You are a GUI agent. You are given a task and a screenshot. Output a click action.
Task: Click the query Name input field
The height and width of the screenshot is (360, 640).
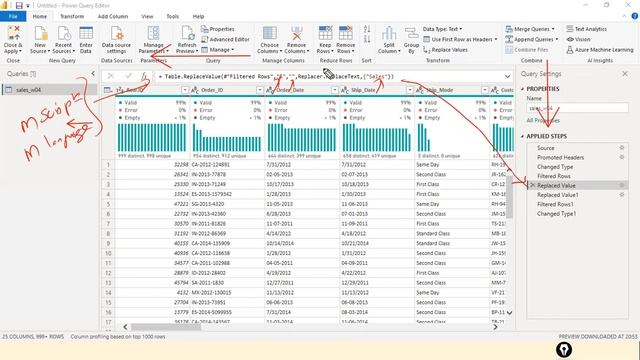pos(578,108)
